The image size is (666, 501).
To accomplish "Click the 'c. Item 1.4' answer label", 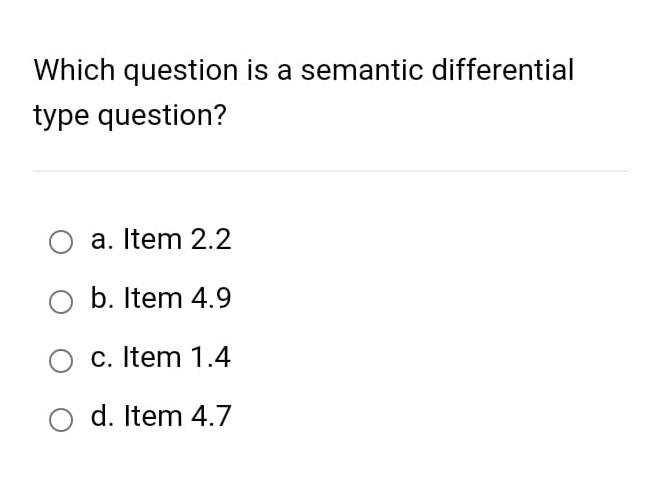I will [161, 357].
